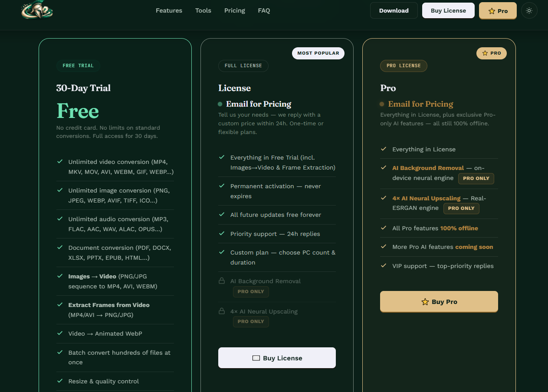Click the Buy License button in the header

(x=448, y=10)
